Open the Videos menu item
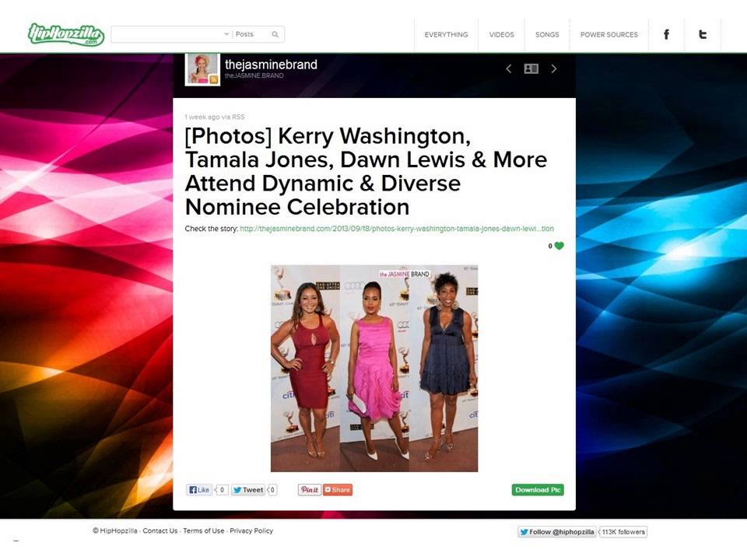The height and width of the screenshot is (560, 747). coord(501,35)
